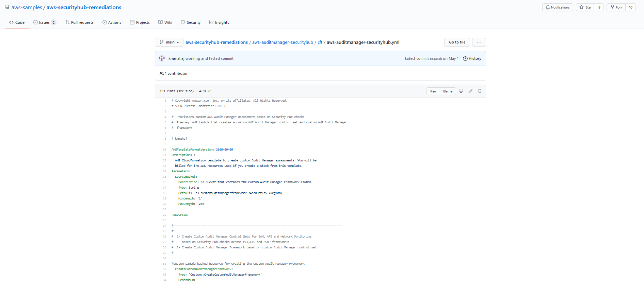Open the Pull requests tab

[x=79, y=22]
